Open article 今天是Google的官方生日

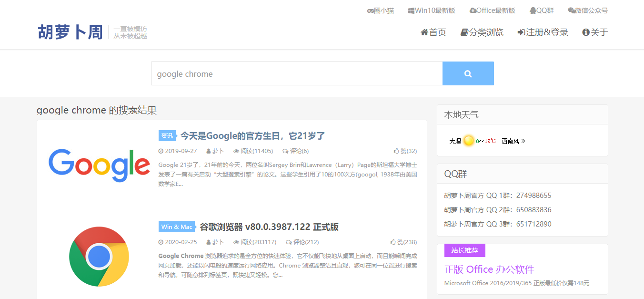(x=252, y=136)
